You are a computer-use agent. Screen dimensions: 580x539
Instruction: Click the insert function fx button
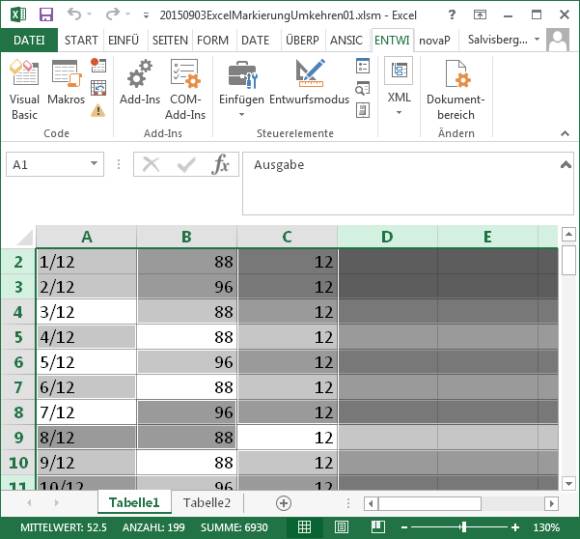(x=220, y=164)
